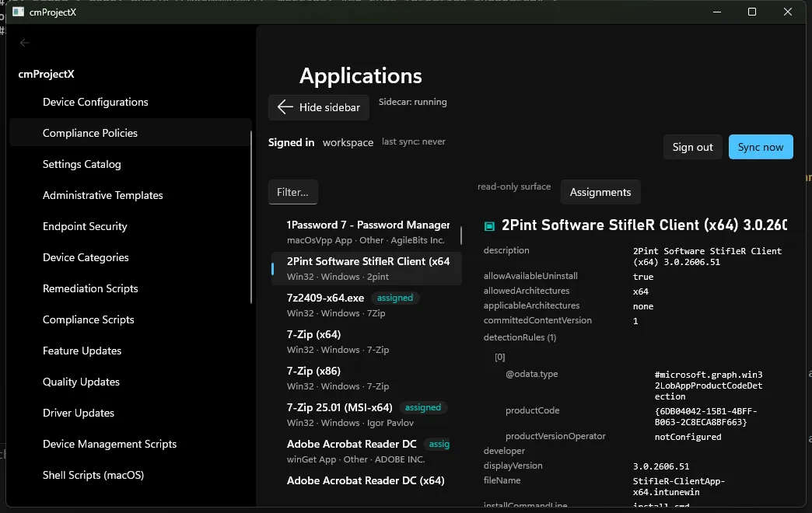The image size is (812, 513).
Task: Go to Device Management Scripts
Action: click(131, 444)
